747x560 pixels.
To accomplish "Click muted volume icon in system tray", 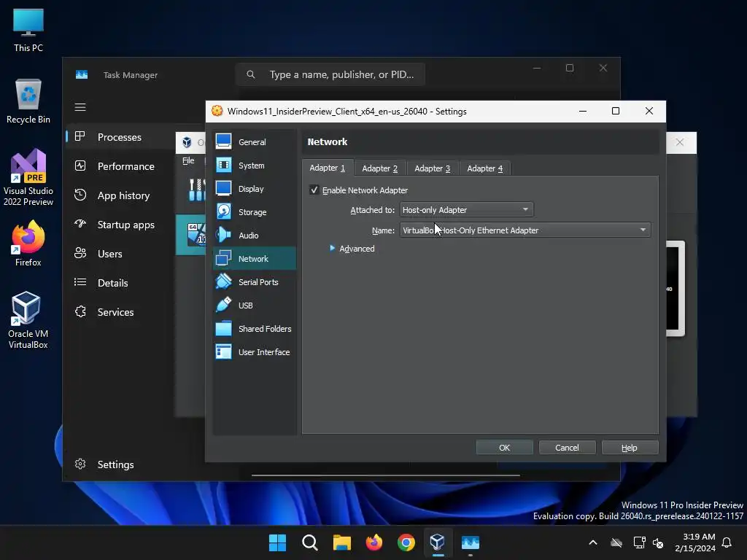I will point(658,542).
